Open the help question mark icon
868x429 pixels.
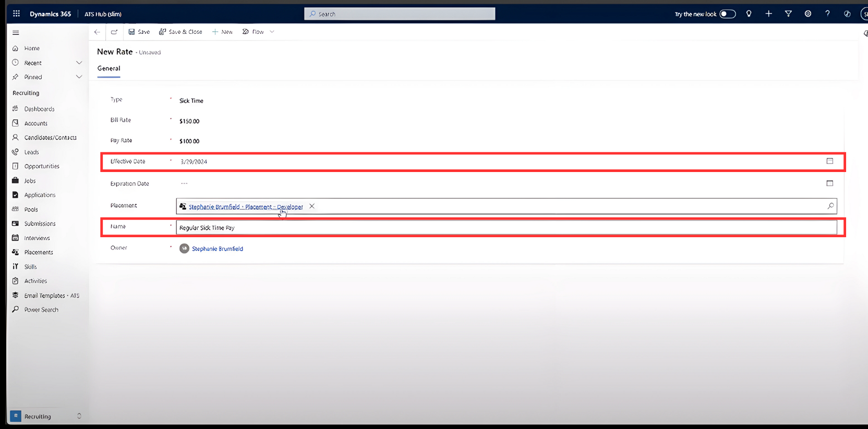click(x=827, y=14)
